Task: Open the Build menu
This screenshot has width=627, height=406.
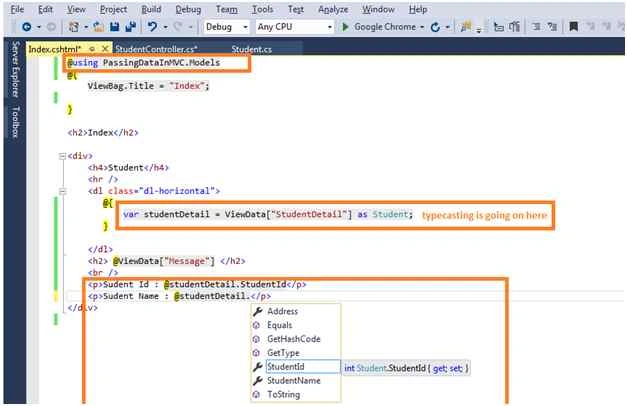Action: tap(151, 9)
